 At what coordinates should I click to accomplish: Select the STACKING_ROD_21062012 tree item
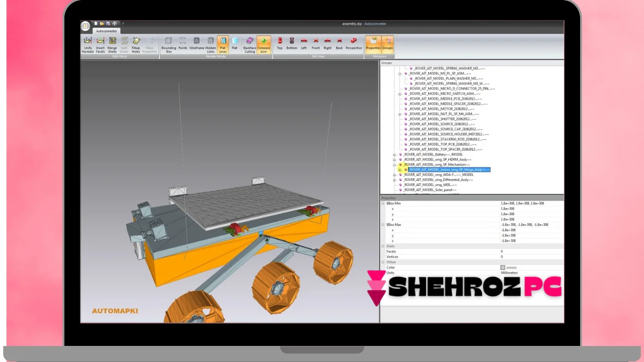pos(447,139)
